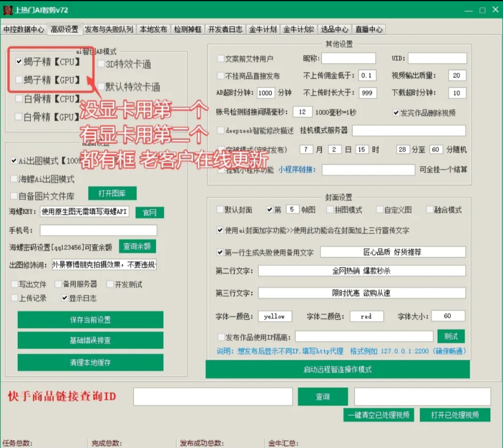Check 写出文件 option
The height and width of the screenshot is (448, 503).
14,284
